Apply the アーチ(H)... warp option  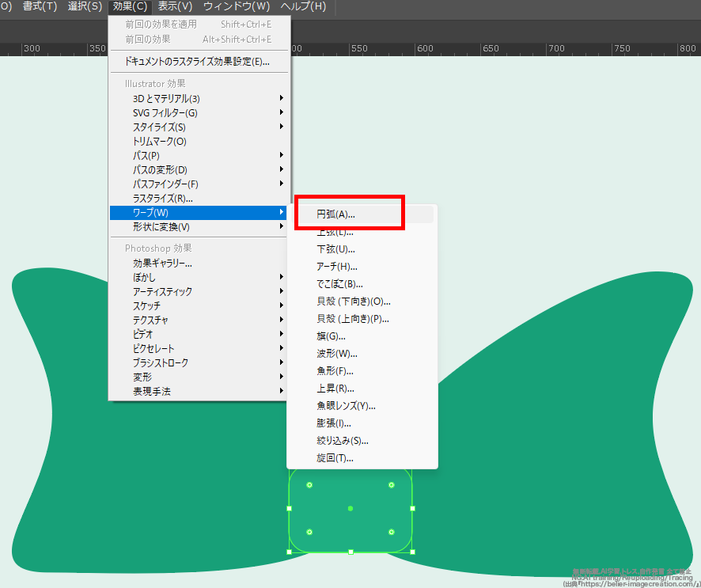pos(337,267)
